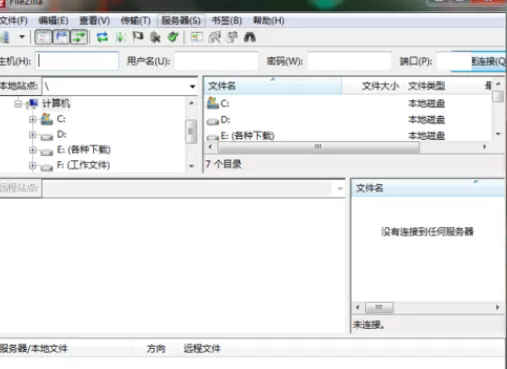Focus the 主机(H) host input field
The image size is (507, 369).
(x=77, y=61)
